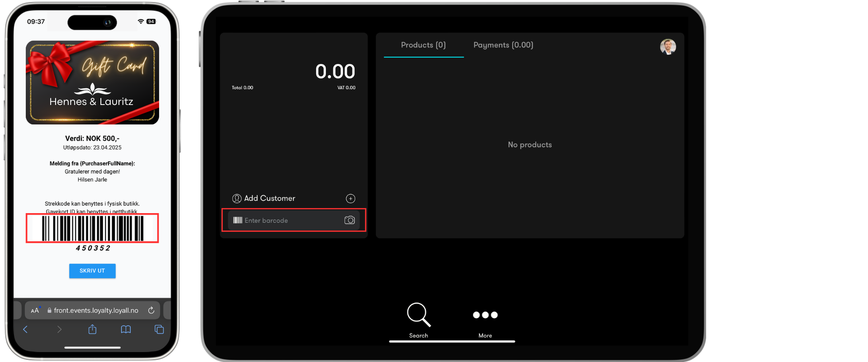The image size is (868, 362).
Task: Tap the AA reader text-size icon
Action: coord(35,310)
